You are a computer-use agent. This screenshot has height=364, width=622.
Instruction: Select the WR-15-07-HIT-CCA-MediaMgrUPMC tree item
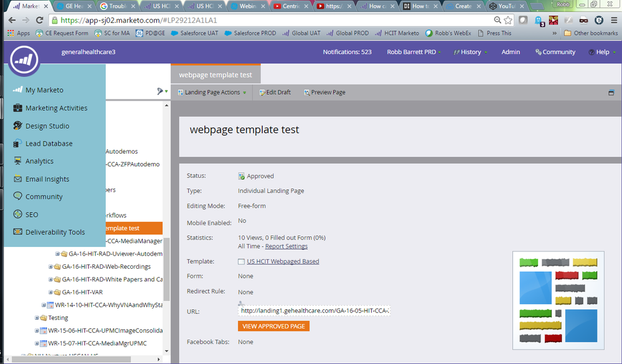coord(97,343)
